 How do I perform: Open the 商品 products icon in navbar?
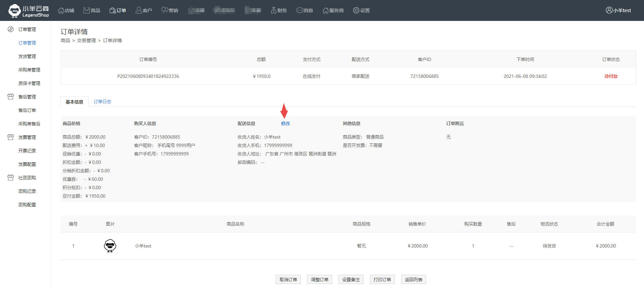[x=87, y=10]
